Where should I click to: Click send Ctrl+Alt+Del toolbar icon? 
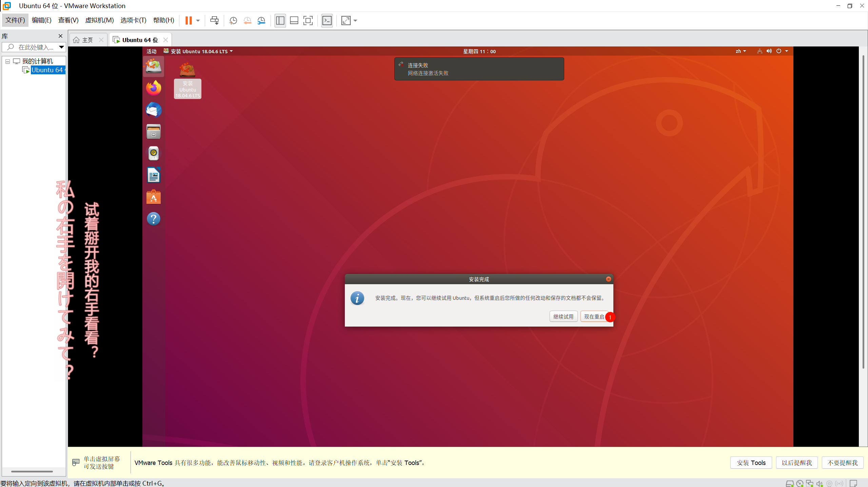(214, 21)
